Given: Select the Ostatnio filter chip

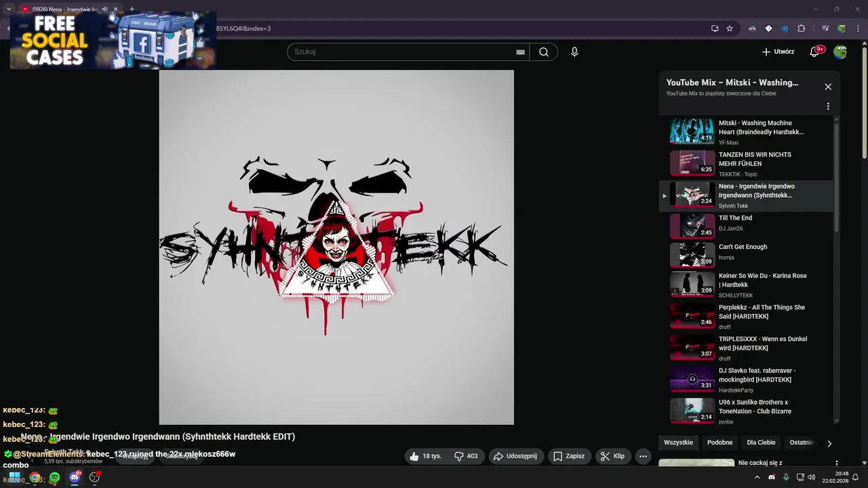Looking at the screenshot, I should pos(802,443).
